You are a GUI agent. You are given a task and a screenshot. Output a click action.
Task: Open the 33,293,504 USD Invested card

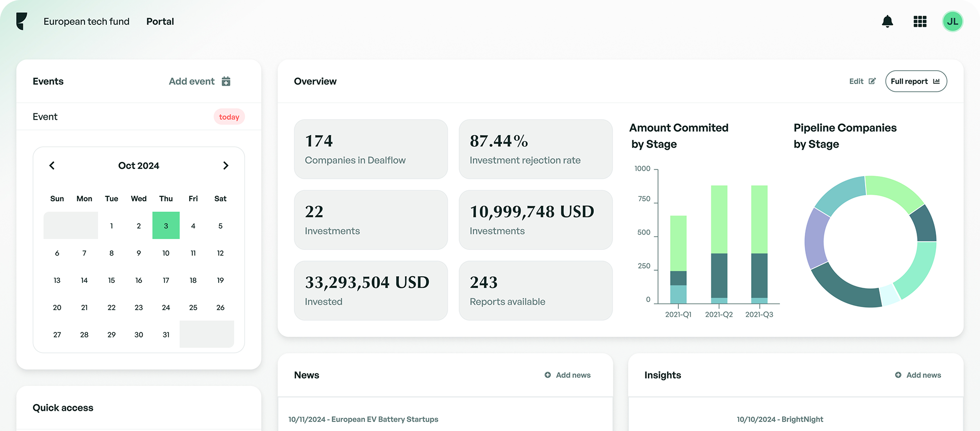[x=371, y=290]
